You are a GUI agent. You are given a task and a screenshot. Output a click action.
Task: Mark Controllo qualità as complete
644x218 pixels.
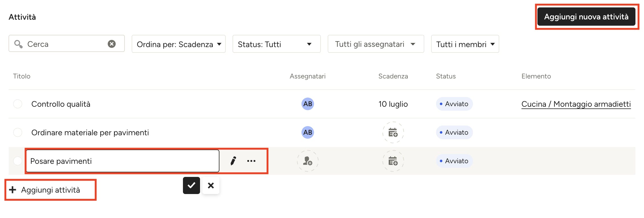18,104
